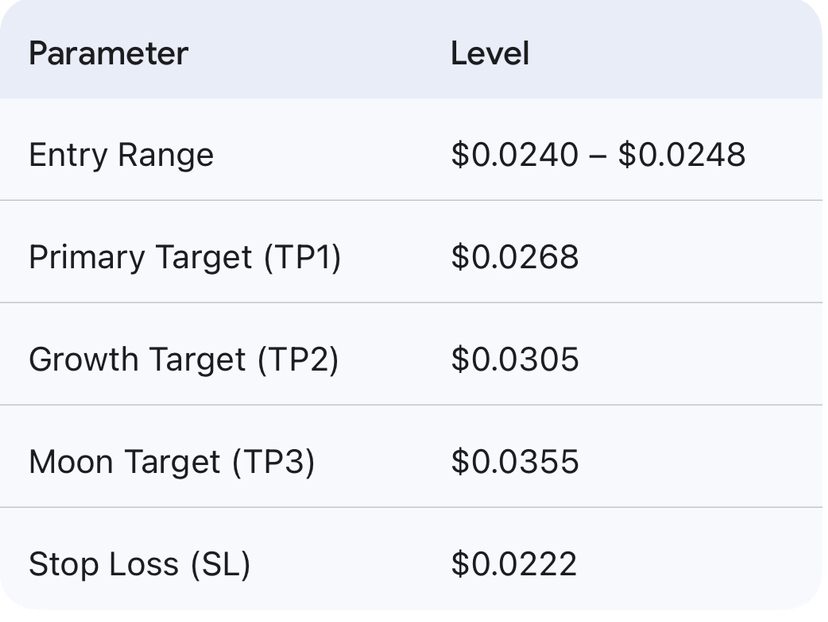828x622 pixels.
Task: Click the TP1 abbreviation in parentheses
Action: pos(303,258)
